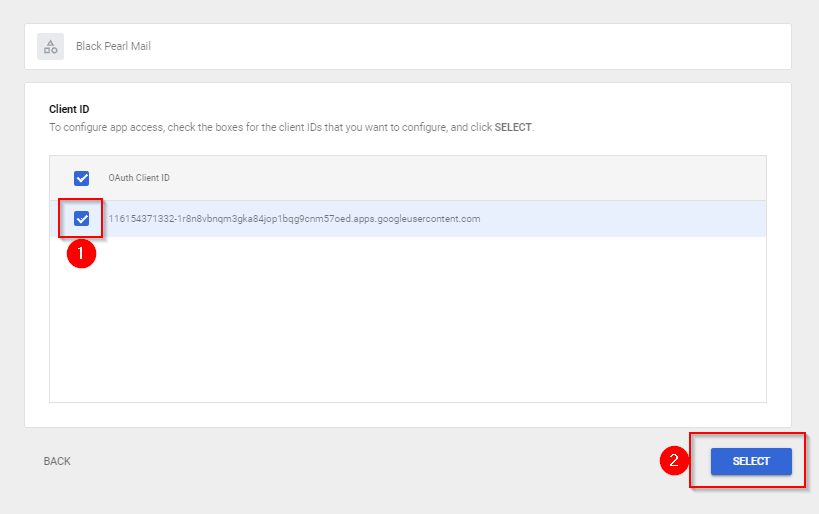The image size is (819, 514).
Task: Click the red step 2 annotation marker
Action: 674,461
